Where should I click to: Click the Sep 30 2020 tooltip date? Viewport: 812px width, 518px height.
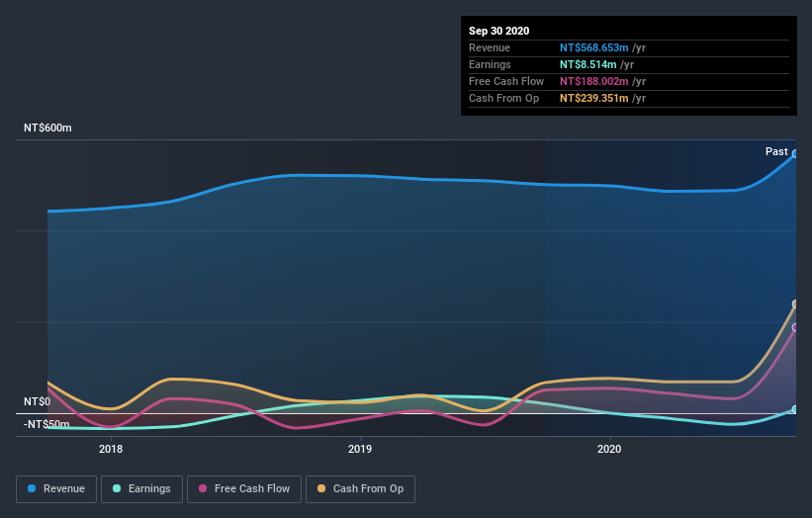499,31
